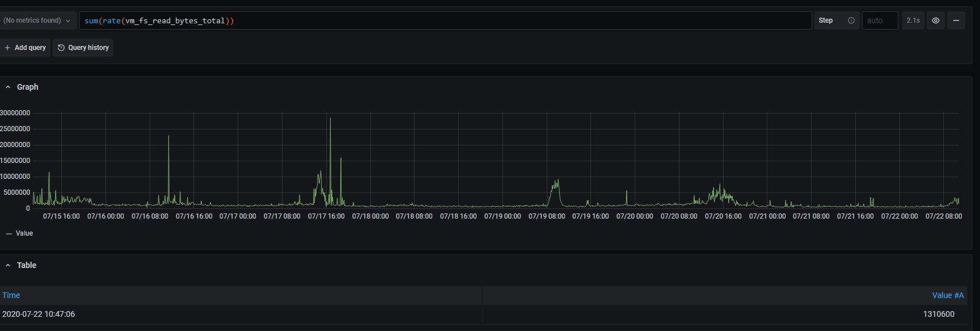
Task: Click x-axis label '07/17 16:00'
Action: (x=326, y=216)
